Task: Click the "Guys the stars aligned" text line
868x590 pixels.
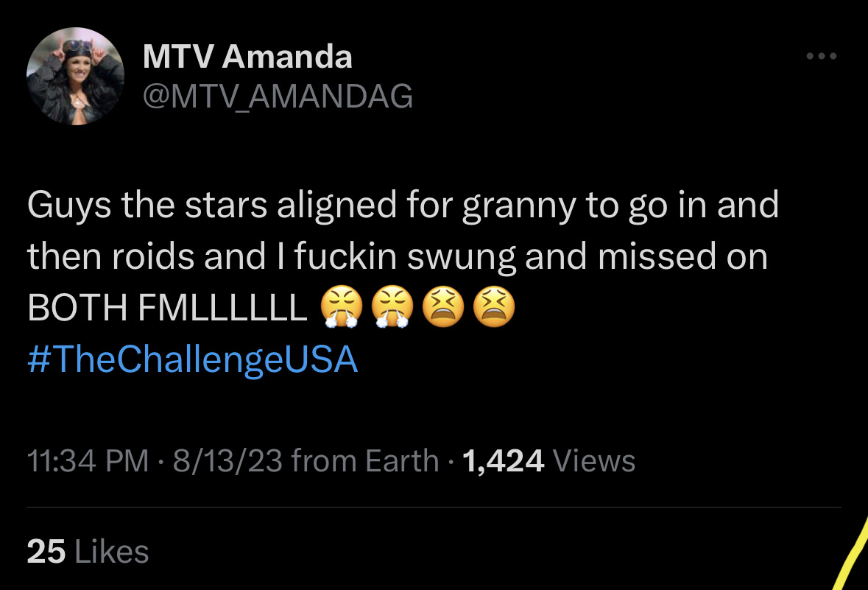Action: [x=403, y=206]
